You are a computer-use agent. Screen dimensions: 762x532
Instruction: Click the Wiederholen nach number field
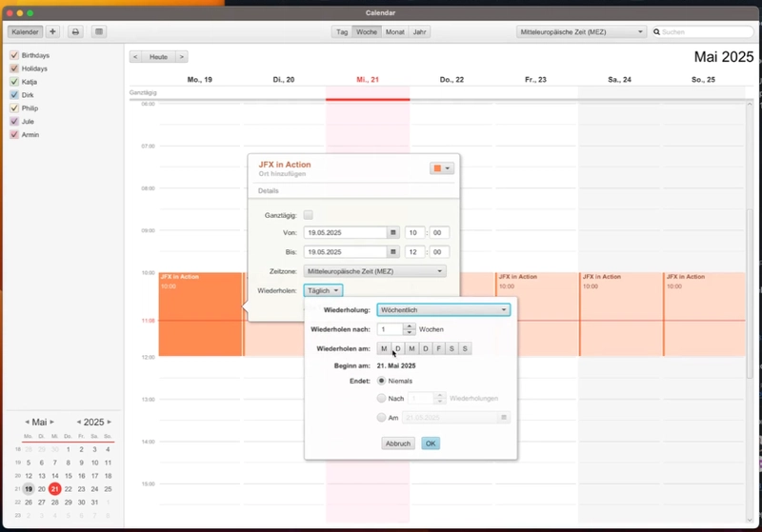click(391, 329)
